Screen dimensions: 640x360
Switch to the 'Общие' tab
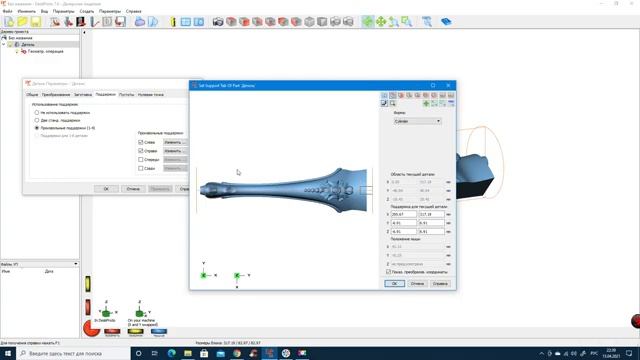point(32,95)
